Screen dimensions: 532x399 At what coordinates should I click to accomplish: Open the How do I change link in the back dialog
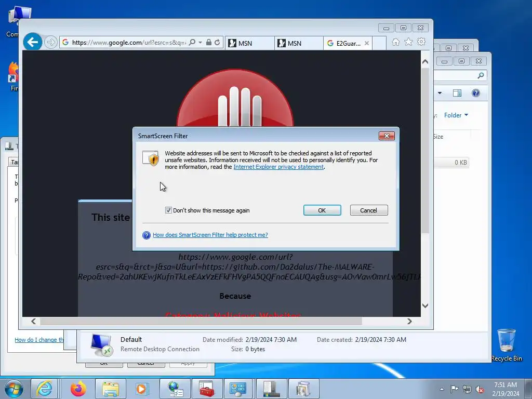[39, 340]
